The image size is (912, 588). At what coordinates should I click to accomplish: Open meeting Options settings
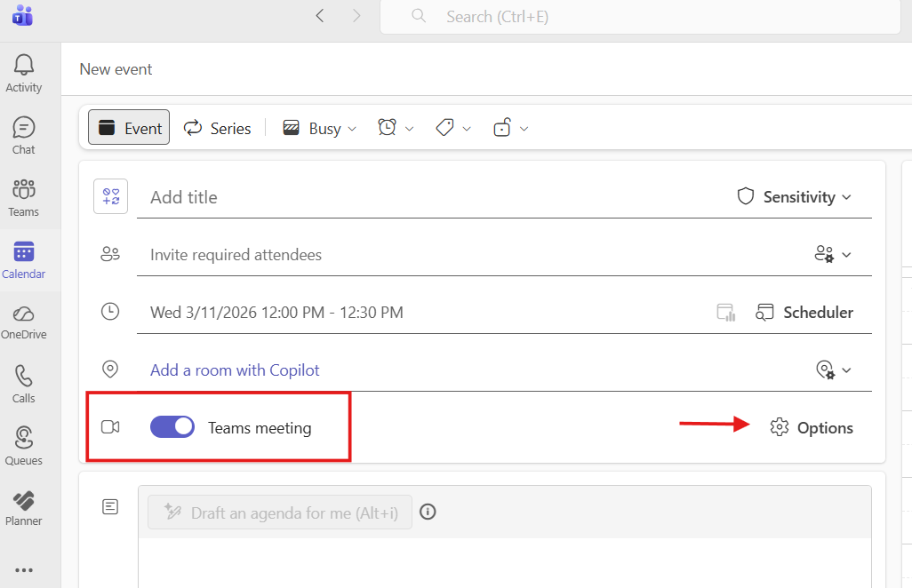(812, 427)
